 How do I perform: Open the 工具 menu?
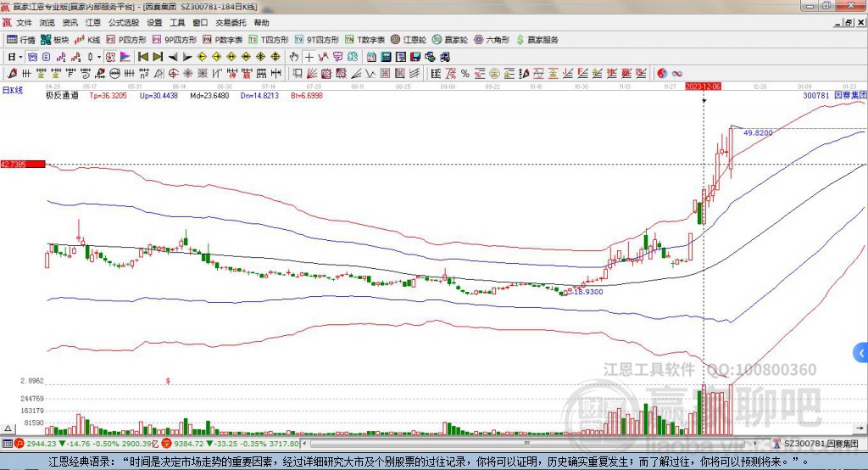(x=177, y=23)
